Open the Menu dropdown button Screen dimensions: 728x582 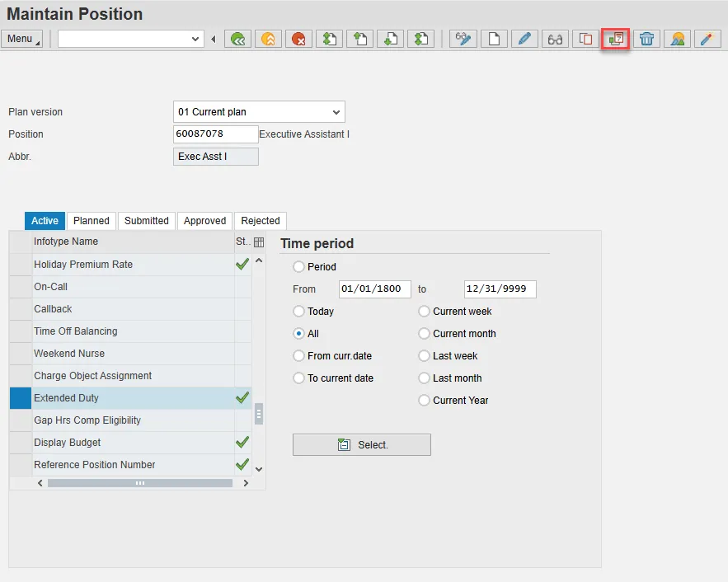pyautogui.click(x=21, y=39)
